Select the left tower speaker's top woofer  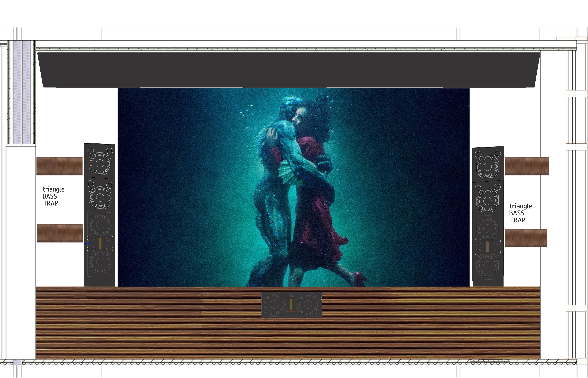click(x=100, y=163)
